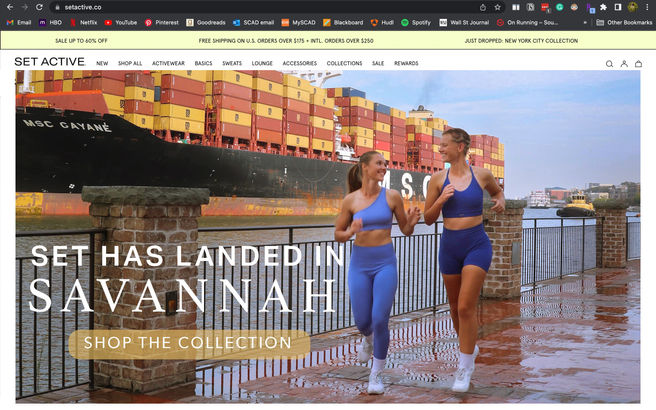The height and width of the screenshot is (410, 656).
Task: Open the Blackboard bookmark
Action: click(x=343, y=23)
